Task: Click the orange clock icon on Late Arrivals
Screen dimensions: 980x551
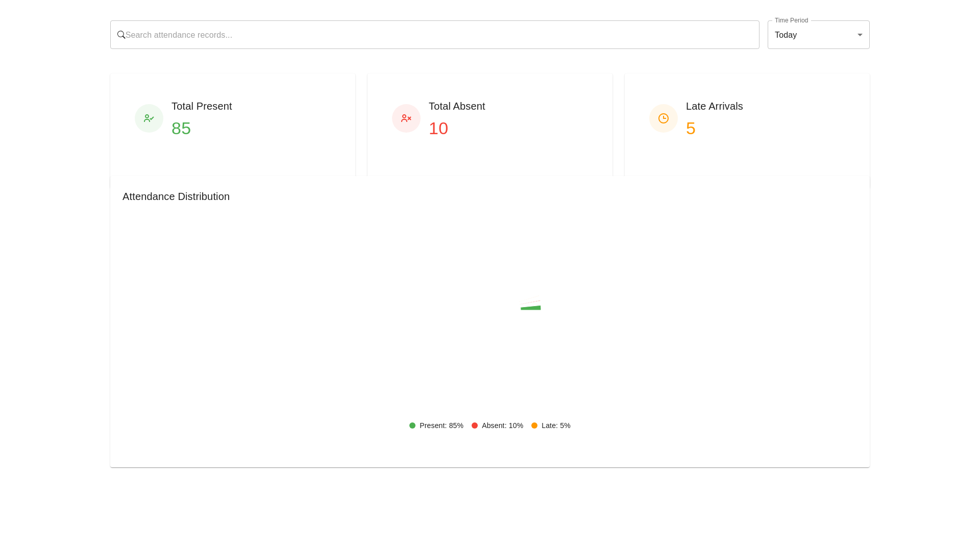Action: tap(663, 118)
